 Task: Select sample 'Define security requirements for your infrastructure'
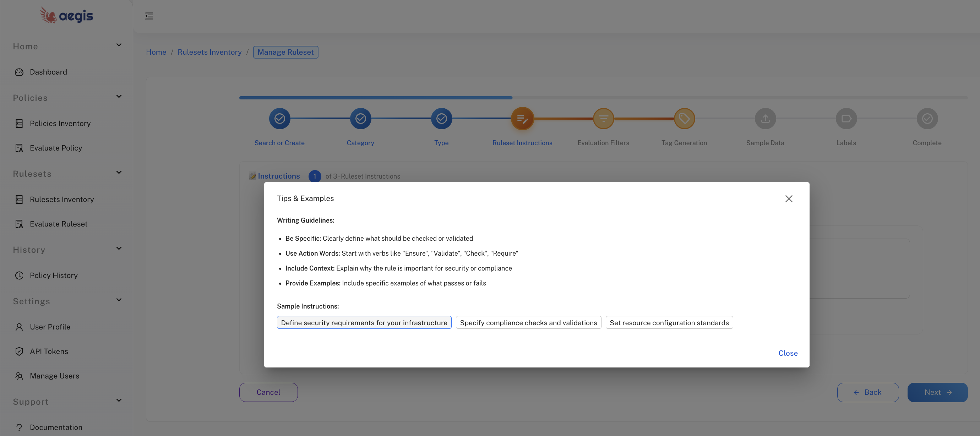[364, 323]
